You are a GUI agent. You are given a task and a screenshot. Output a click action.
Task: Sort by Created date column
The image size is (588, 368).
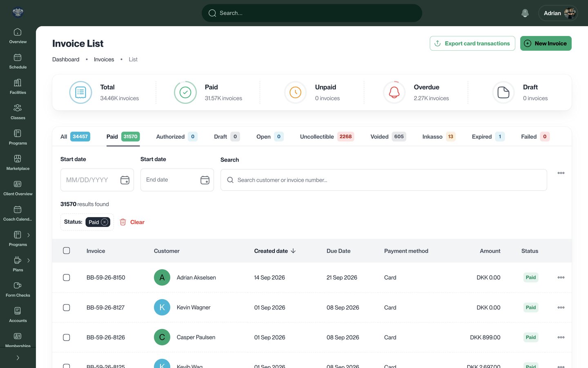(x=275, y=251)
